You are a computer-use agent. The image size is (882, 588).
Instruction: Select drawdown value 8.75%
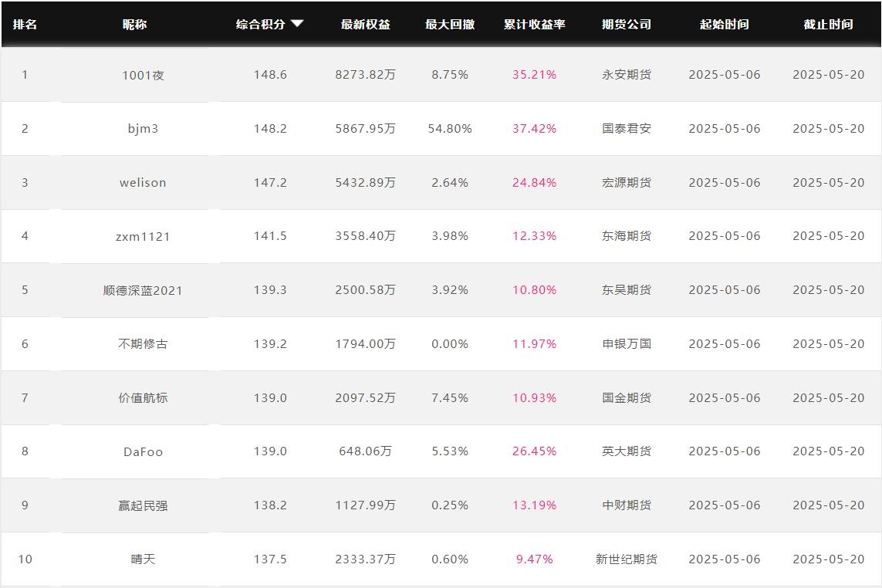pos(450,75)
